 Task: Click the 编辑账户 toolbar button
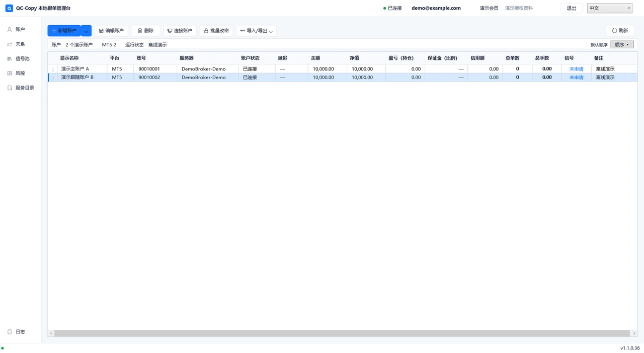click(111, 31)
